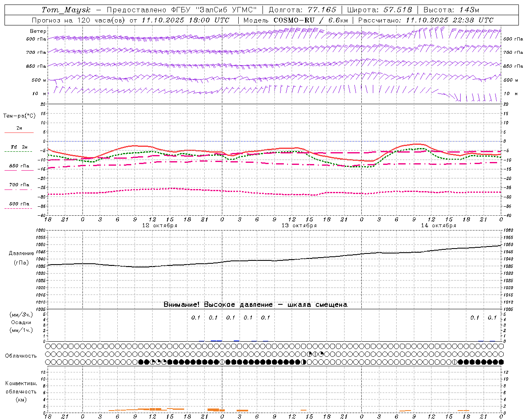Screen dimensions: 525x420
Task: Click the Ветер panel label
Action: [38, 31]
